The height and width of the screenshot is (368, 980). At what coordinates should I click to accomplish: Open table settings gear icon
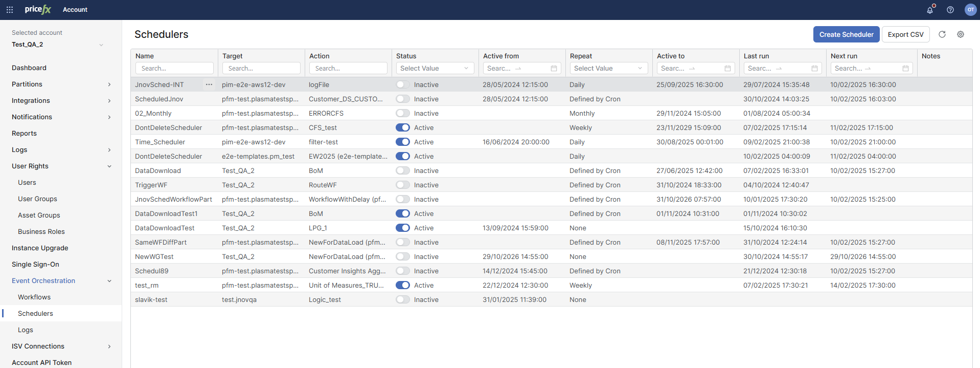pos(961,34)
